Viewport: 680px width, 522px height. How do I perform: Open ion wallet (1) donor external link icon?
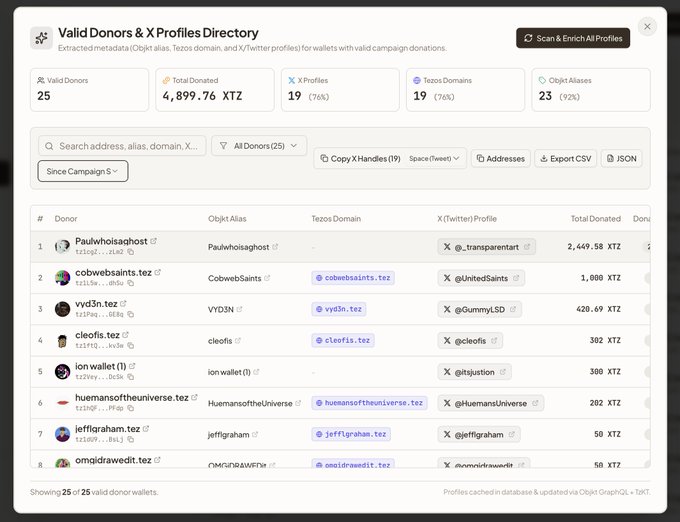coord(132,365)
